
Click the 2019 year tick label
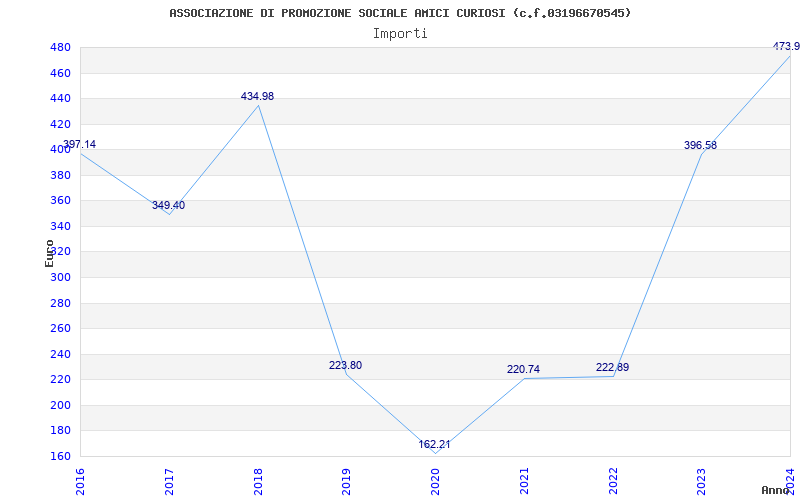(x=346, y=482)
